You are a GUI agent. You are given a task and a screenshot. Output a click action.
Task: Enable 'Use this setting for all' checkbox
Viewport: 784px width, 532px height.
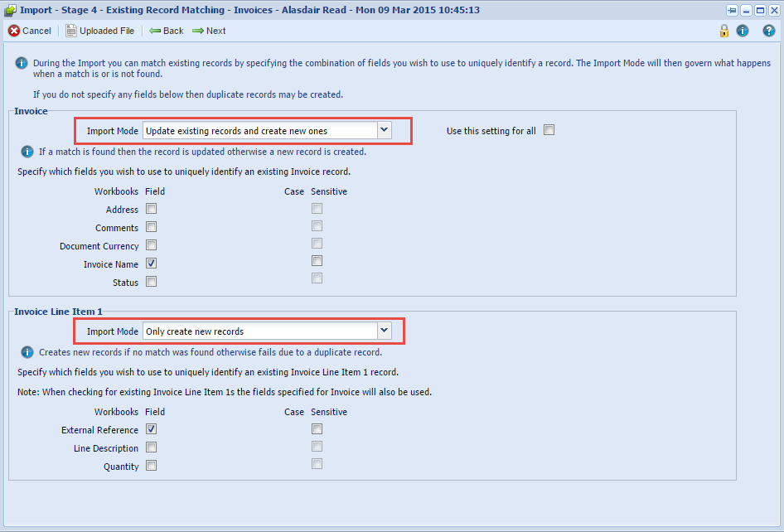(549, 130)
